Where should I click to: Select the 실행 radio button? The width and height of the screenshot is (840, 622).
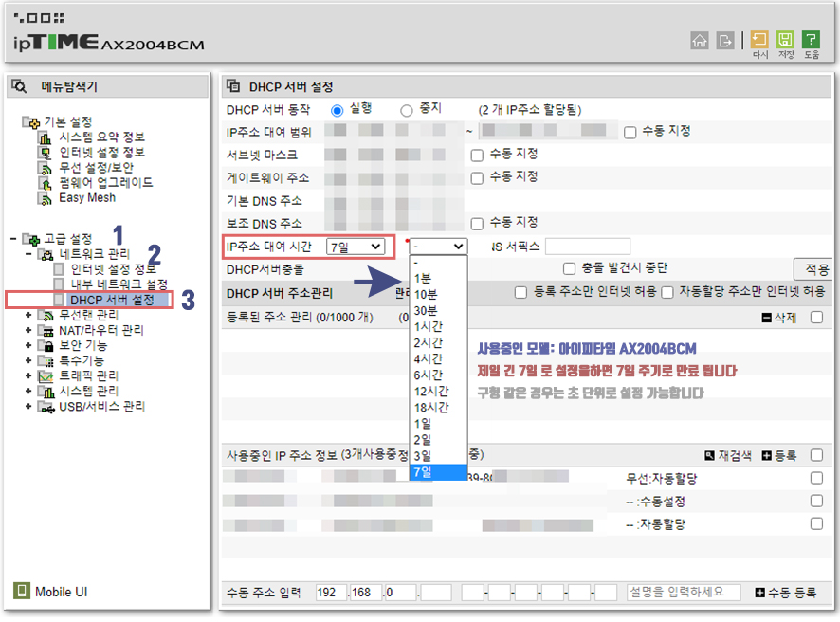(x=337, y=110)
